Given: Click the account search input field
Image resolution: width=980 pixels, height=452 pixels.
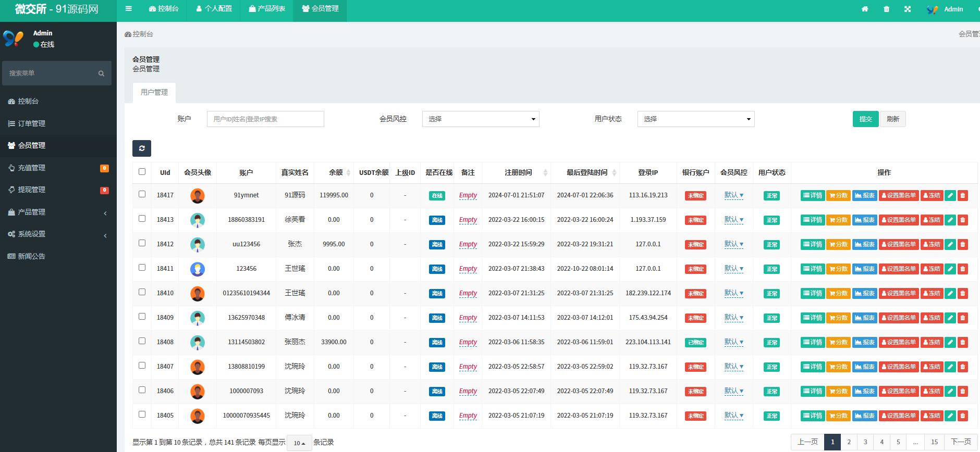Looking at the screenshot, I should pos(265,119).
